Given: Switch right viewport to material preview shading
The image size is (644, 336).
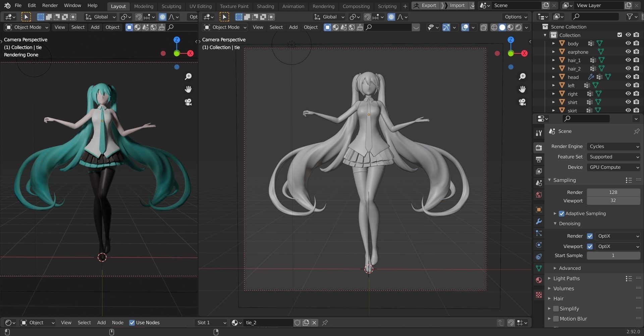Looking at the screenshot, I should [510, 28].
